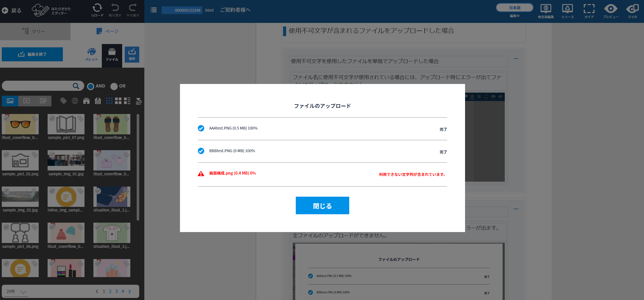Check the sample_pict_07.png thumbnail checkbox

[x=52, y=118]
